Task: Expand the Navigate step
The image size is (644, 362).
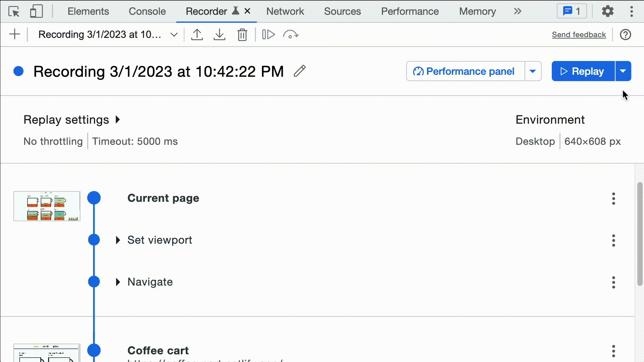Action: [x=117, y=282]
